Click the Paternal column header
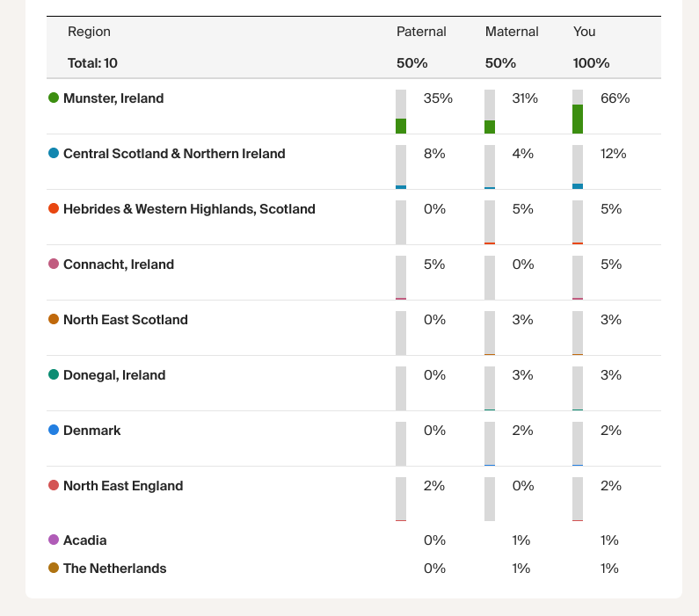 click(x=421, y=32)
